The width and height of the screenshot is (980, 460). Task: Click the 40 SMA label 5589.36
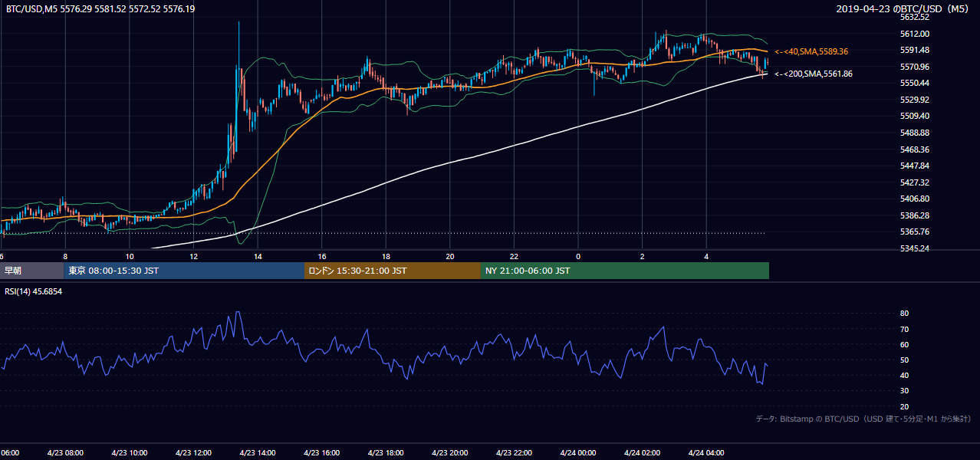click(x=811, y=51)
